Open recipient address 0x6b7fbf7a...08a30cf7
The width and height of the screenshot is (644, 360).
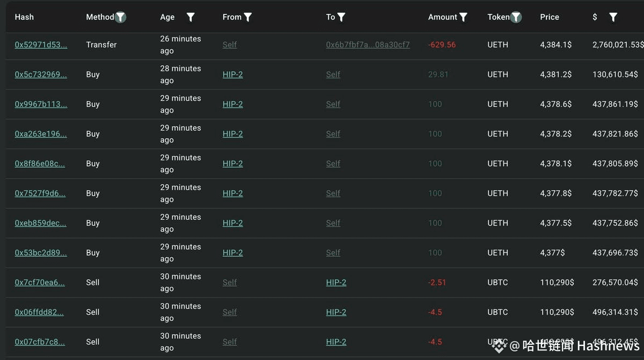(368, 45)
